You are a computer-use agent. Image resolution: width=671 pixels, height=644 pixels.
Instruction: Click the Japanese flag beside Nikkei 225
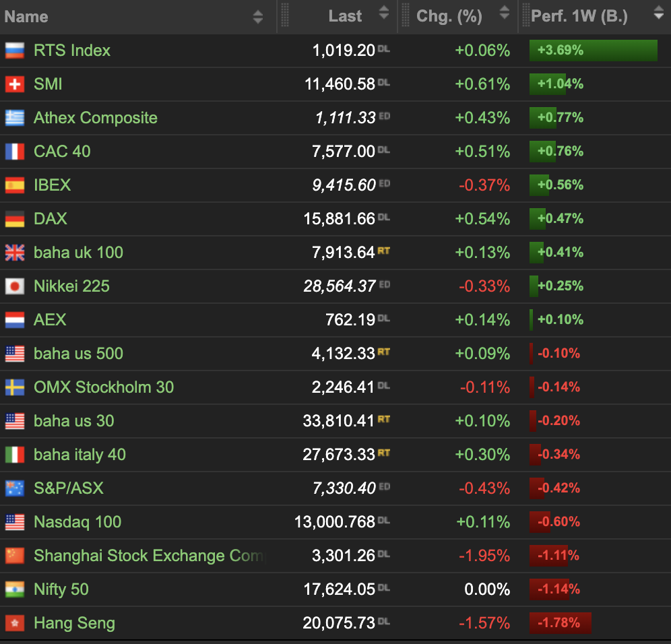click(x=14, y=286)
